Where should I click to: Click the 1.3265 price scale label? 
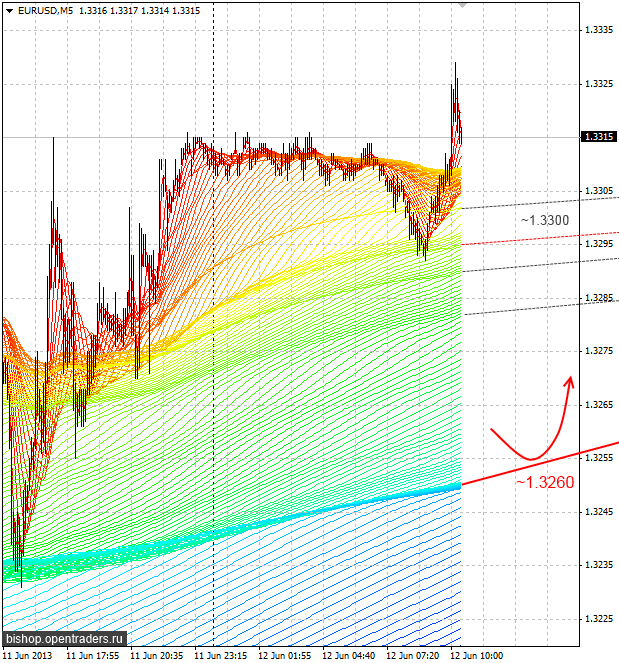[x=599, y=405]
